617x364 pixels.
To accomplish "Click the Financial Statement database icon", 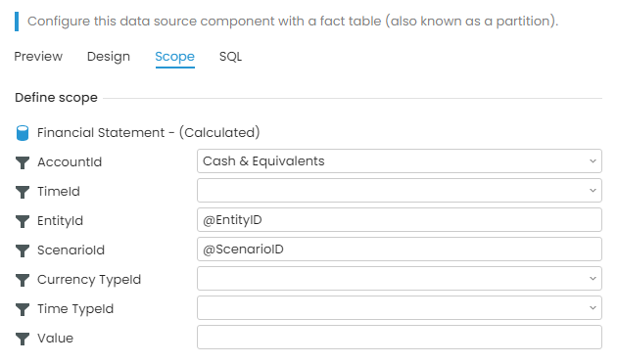I will point(23,133).
